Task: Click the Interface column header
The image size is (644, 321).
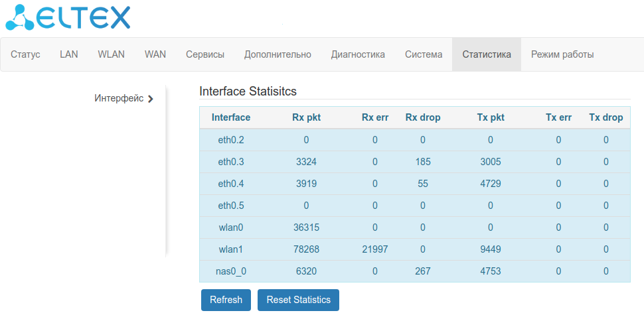Action: (x=231, y=117)
